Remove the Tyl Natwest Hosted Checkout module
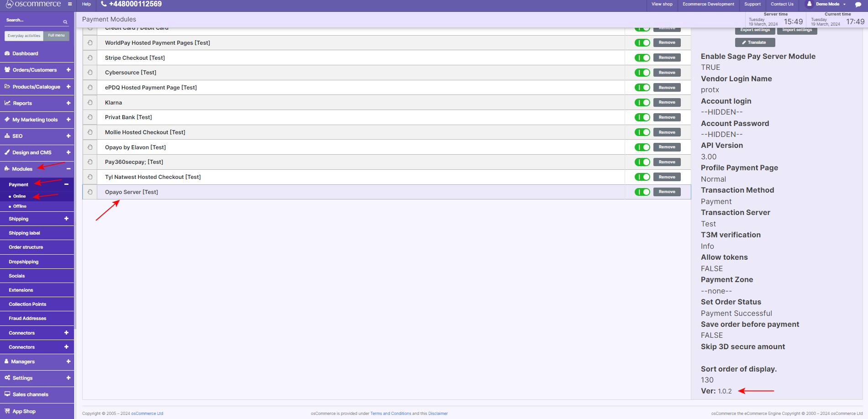Screen dimensions: 868x419 [x=667, y=177]
